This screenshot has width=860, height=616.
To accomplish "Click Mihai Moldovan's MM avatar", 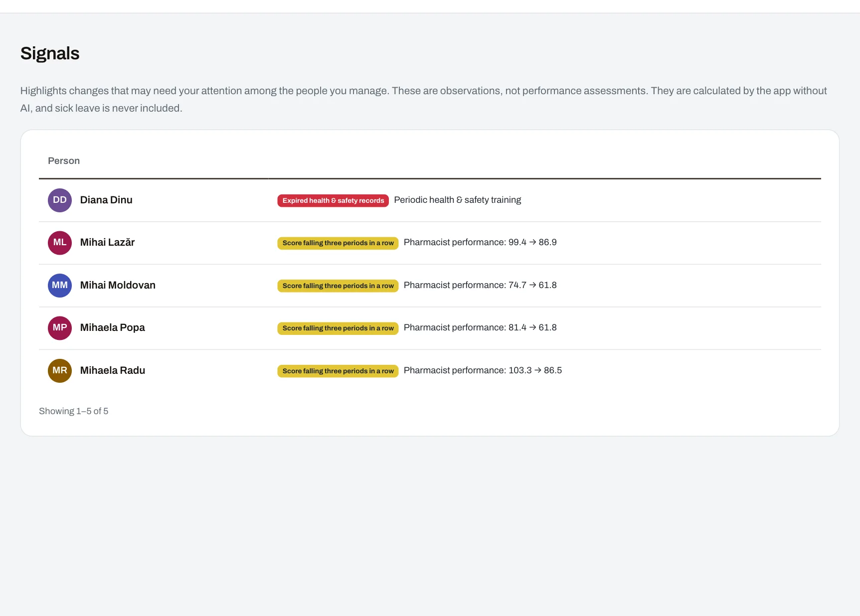I will click(60, 286).
